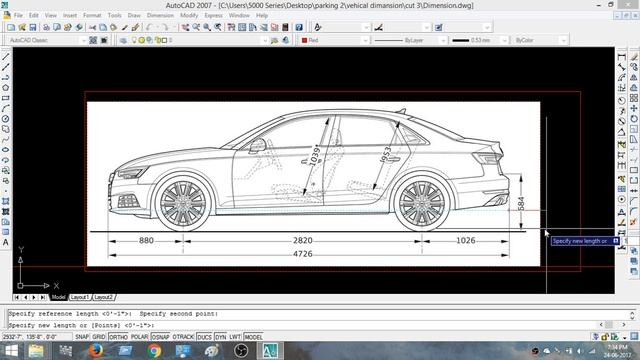The width and height of the screenshot is (640, 360).
Task: Click the first-tab navigation arrow
Action: coord(16,297)
